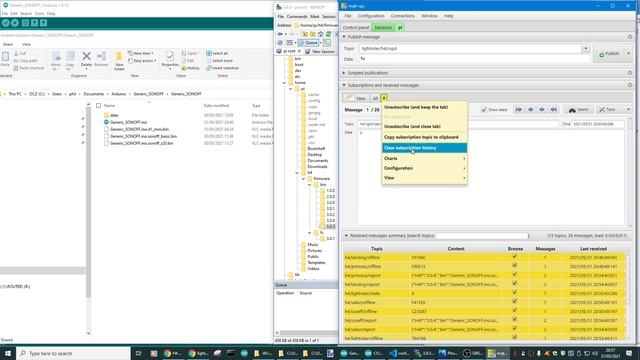Click the taskbar search box

point(73,353)
